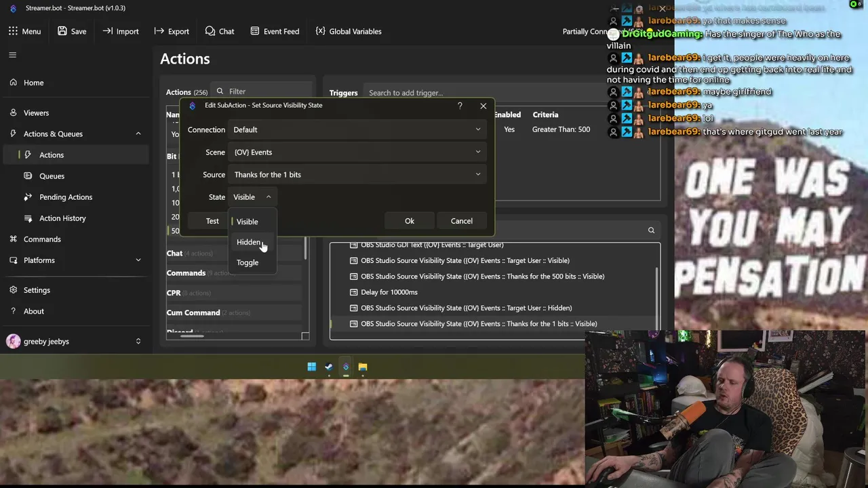Click the Settings gear icon in sidebar

(13, 290)
